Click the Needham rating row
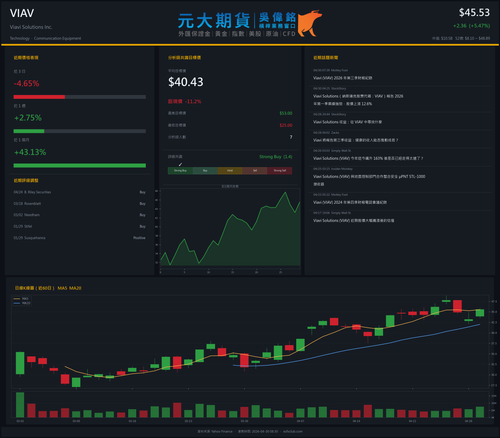Screen dimensions: 500x438 click(79, 215)
